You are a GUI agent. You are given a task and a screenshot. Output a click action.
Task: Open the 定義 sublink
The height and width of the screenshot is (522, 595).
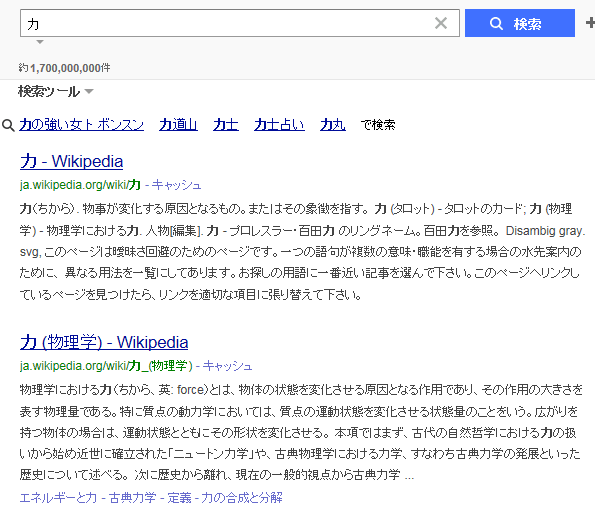pyautogui.click(x=179, y=497)
